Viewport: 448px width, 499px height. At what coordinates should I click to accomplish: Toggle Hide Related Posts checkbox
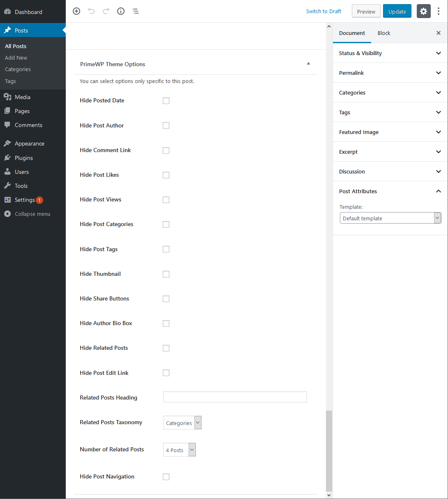click(x=166, y=348)
